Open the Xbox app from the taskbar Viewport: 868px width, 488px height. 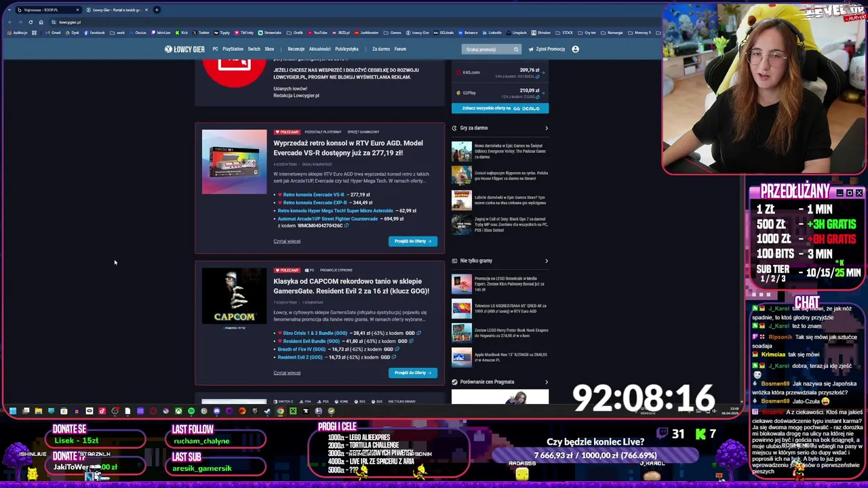(x=179, y=411)
